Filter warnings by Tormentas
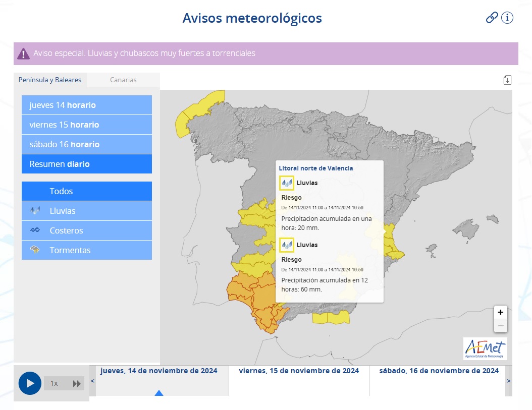The image size is (532, 410). (x=87, y=250)
